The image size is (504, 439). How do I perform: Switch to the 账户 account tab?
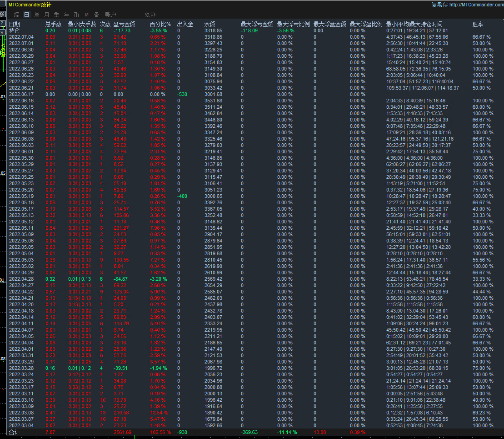pos(110,15)
